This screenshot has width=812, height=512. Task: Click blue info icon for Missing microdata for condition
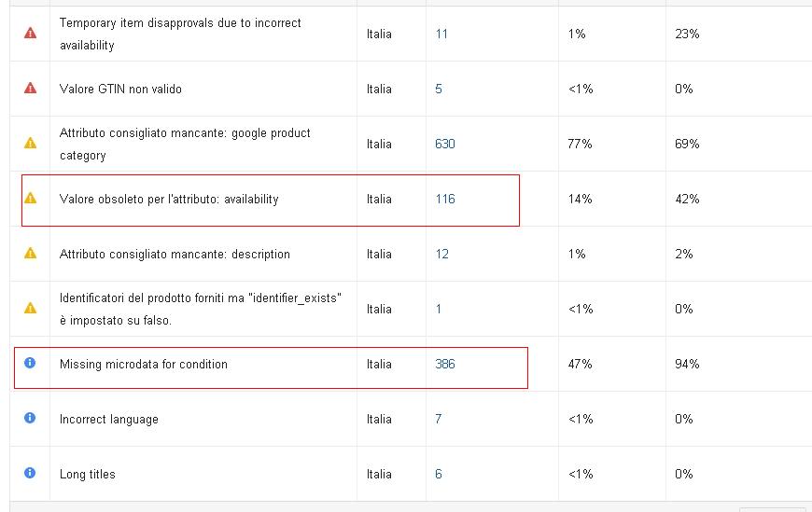pos(30,363)
